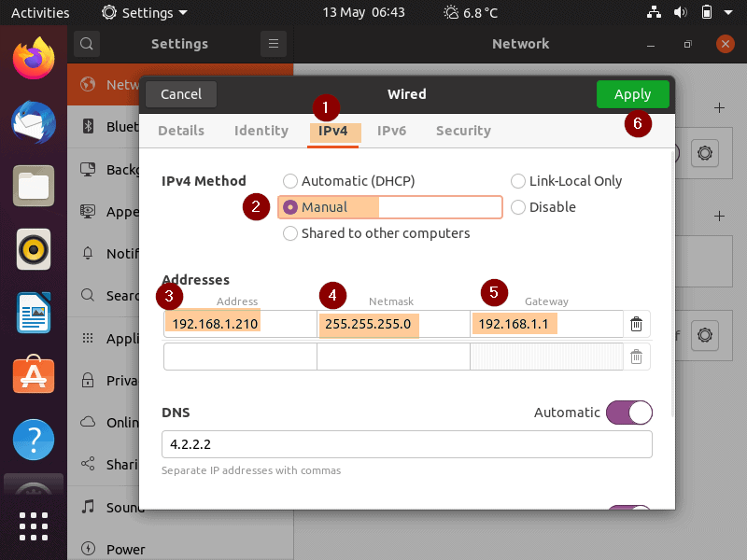Switch to the Security tab
The image size is (747, 560).
(463, 131)
